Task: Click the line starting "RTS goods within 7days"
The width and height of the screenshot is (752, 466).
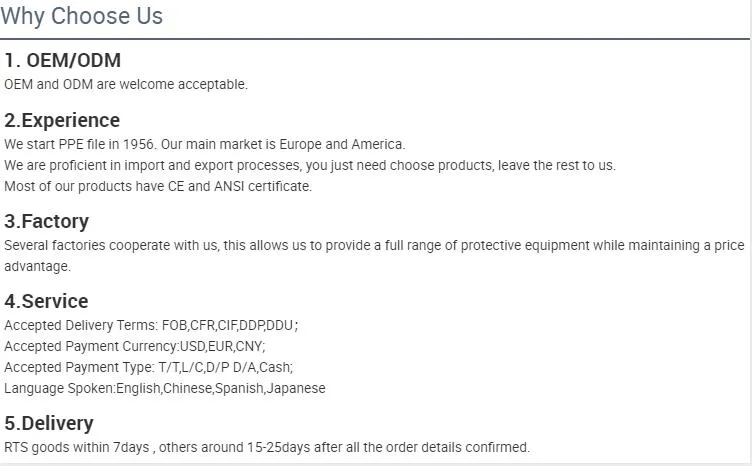Action: [266, 447]
